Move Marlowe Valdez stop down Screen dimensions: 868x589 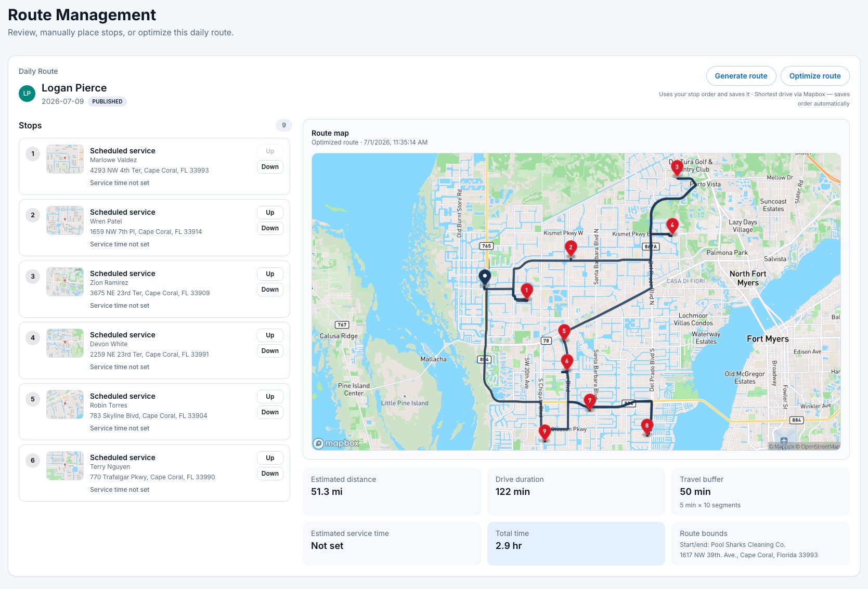click(270, 167)
